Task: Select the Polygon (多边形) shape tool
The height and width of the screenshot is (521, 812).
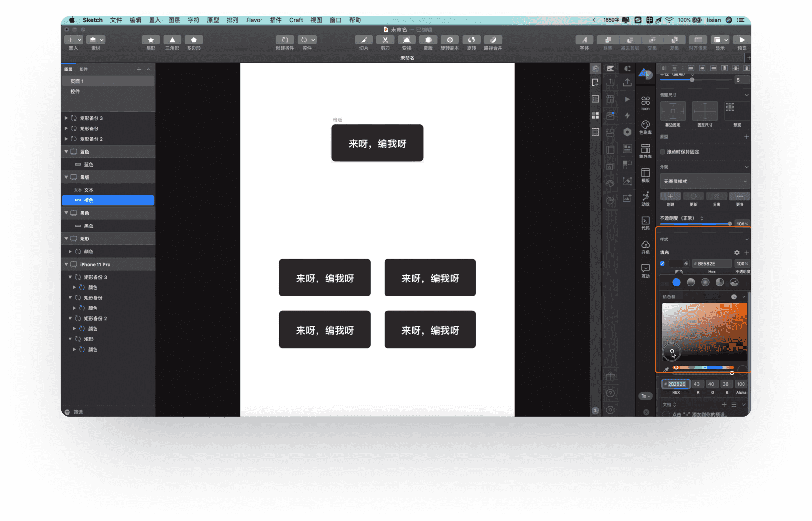Action: point(193,40)
